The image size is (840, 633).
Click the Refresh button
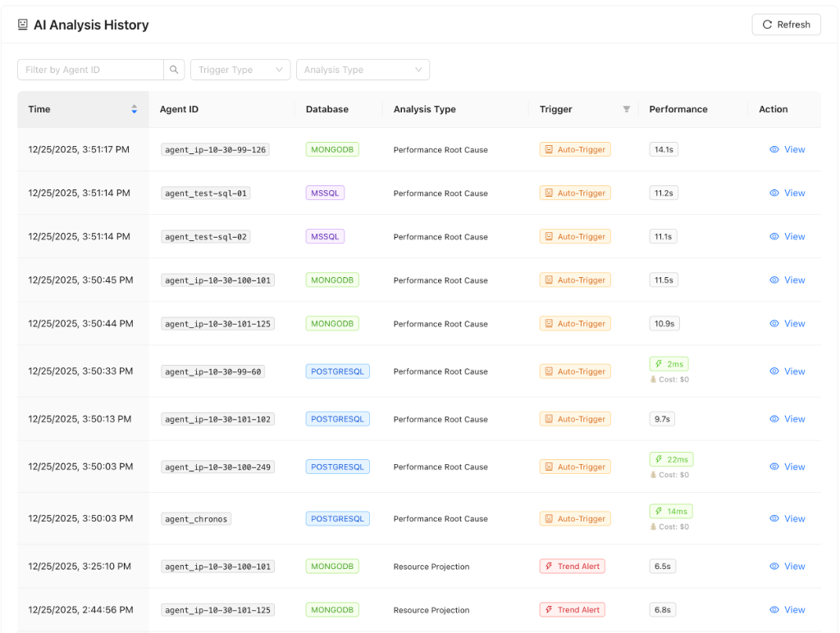785,24
